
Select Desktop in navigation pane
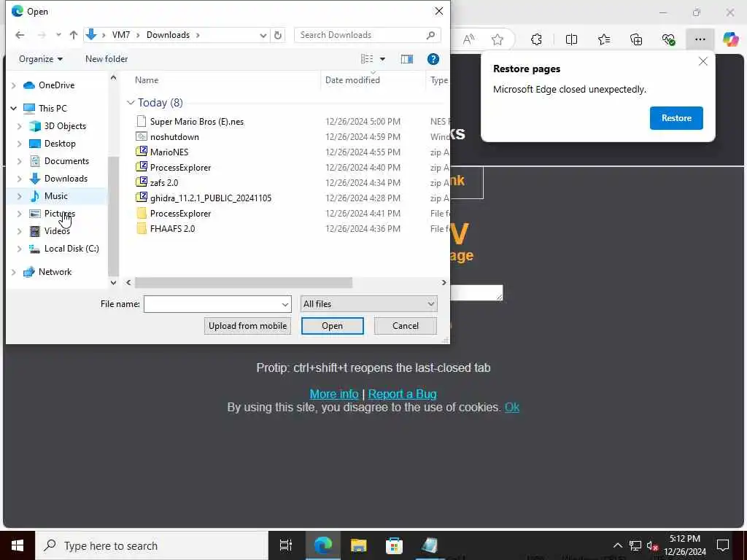tap(60, 144)
